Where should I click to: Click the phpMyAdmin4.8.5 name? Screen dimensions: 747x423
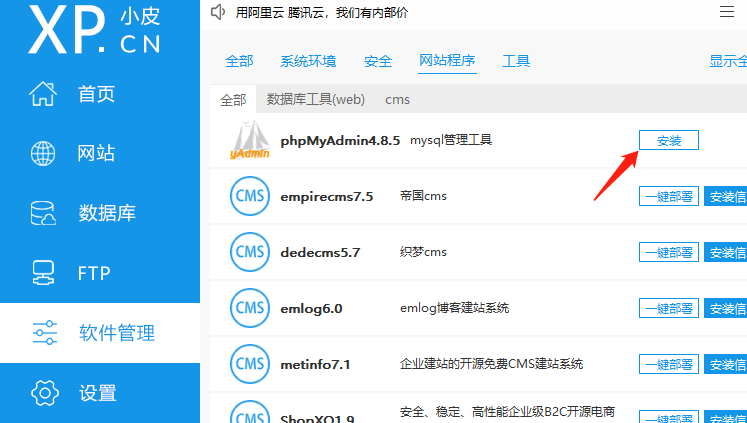coord(340,141)
